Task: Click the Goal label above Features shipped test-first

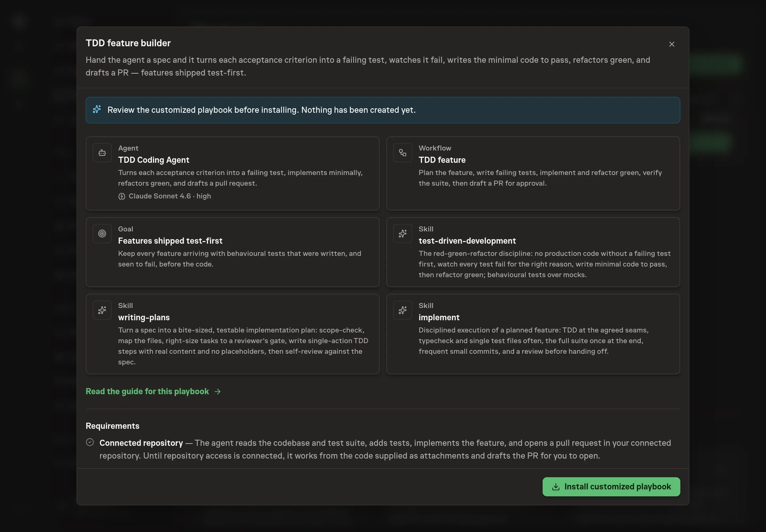Action: pos(125,229)
